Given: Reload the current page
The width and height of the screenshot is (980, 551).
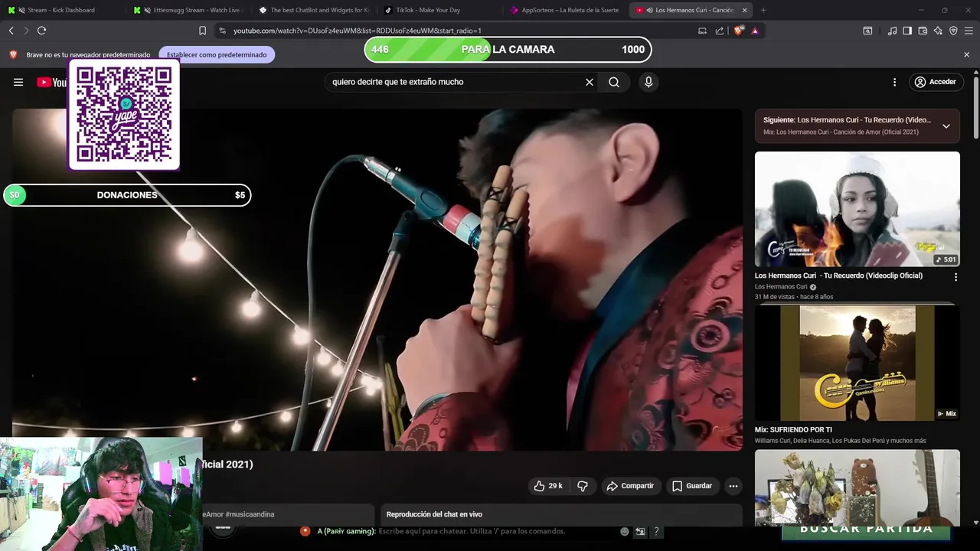Looking at the screenshot, I should pos(41,31).
